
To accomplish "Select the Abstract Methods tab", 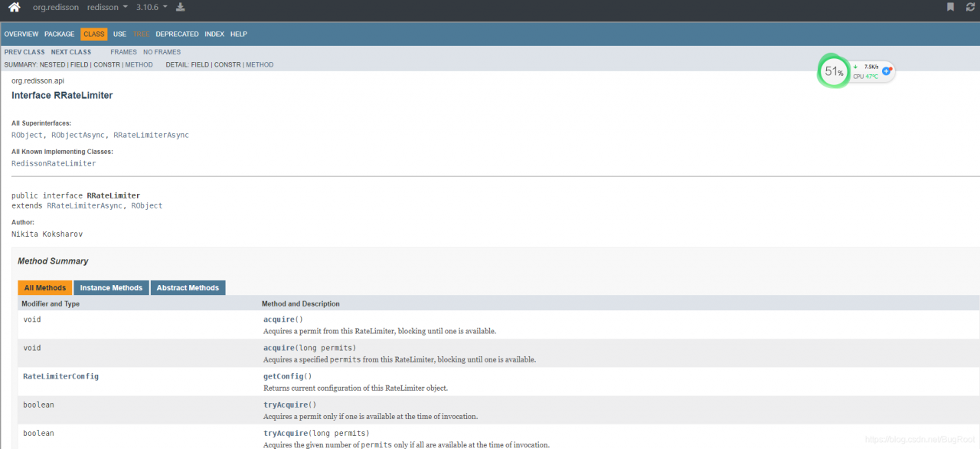I will (x=188, y=288).
